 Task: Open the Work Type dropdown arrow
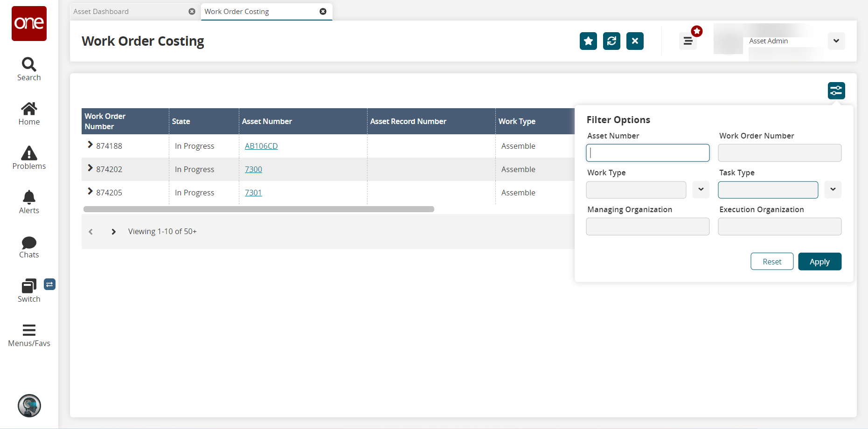tap(701, 190)
